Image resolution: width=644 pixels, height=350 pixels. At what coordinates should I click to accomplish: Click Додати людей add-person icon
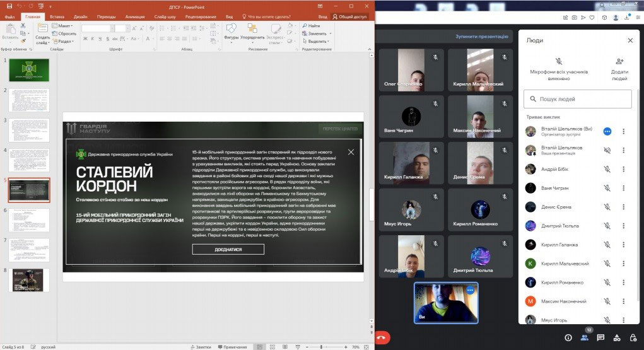tap(619, 62)
